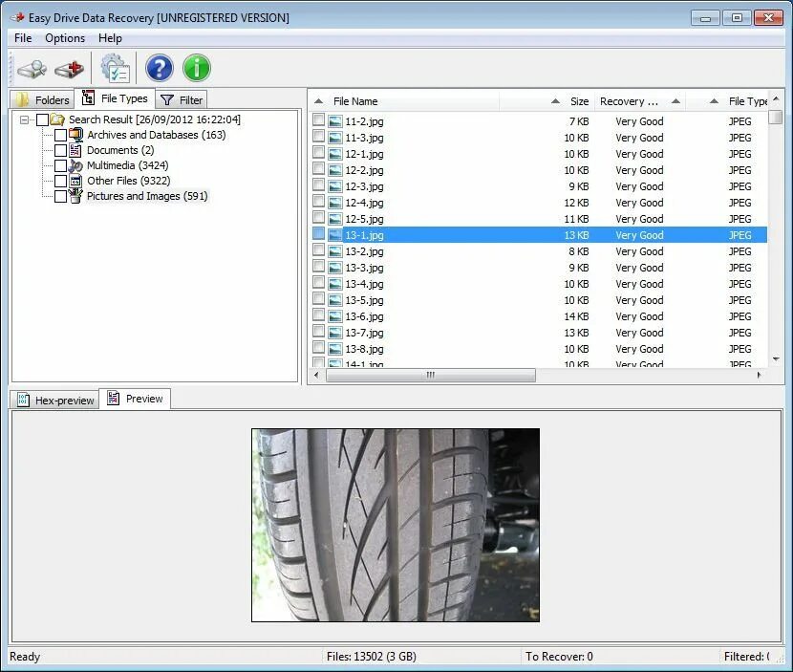Click the blue question mark help icon

(x=160, y=68)
